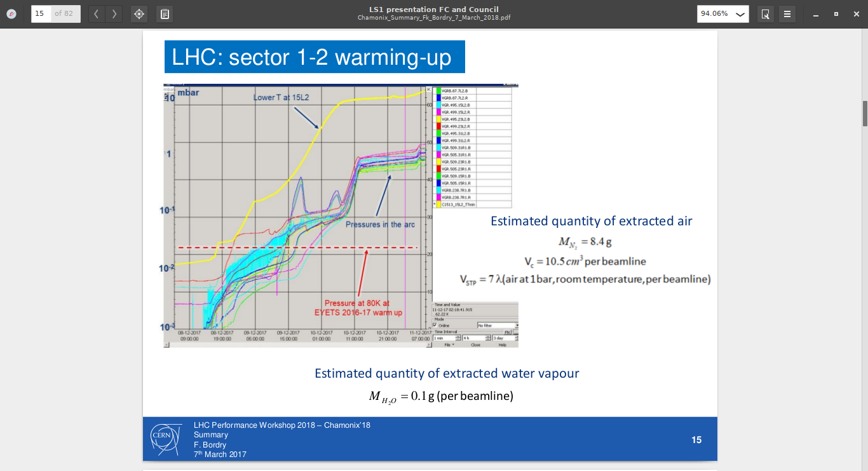The width and height of the screenshot is (868, 471).
Task: Click the '8.4 g' nitrogen mass equation
Action: 585,241
